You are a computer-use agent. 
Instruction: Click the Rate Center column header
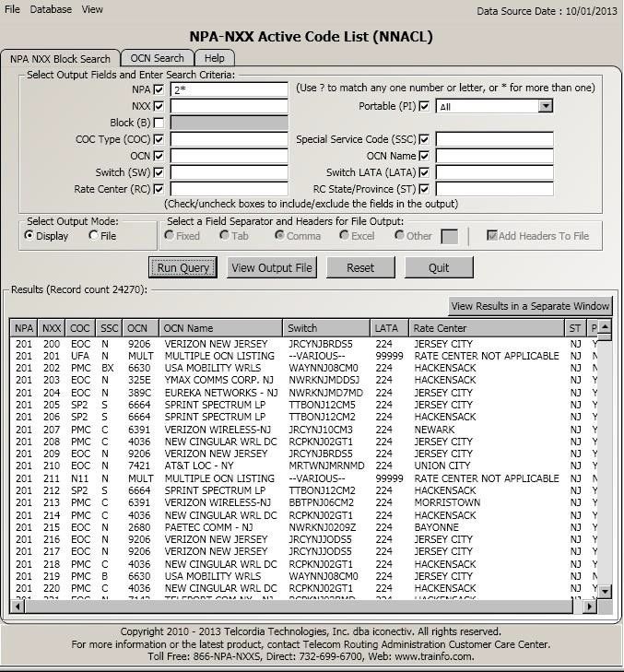pyautogui.click(x=487, y=328)
